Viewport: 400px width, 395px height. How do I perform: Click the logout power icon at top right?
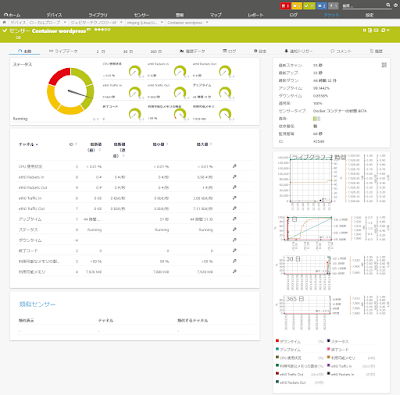(396, 5)
